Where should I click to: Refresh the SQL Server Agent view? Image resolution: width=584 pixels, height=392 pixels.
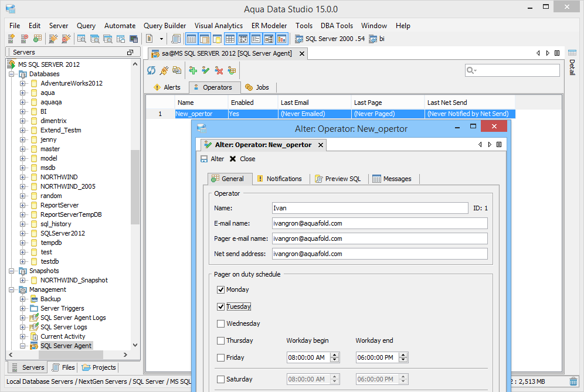click(151, 70)
